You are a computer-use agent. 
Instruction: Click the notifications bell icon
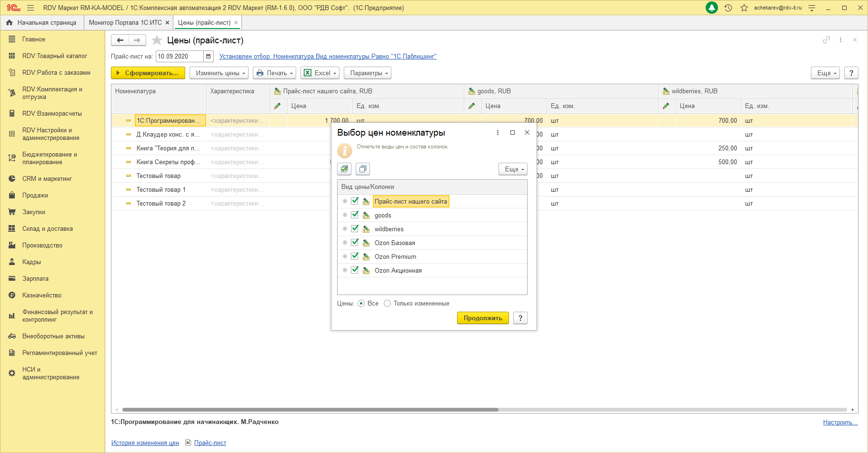(x=711, y=8)
